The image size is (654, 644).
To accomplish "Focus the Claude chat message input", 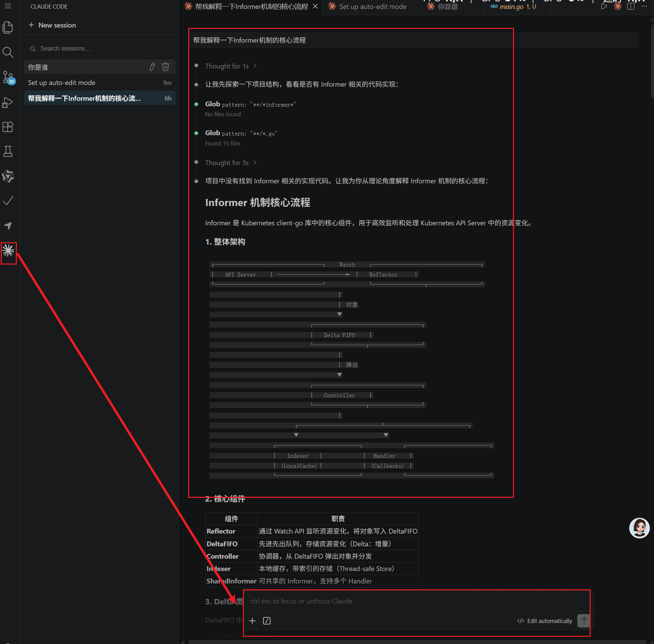I will (416, 601).
